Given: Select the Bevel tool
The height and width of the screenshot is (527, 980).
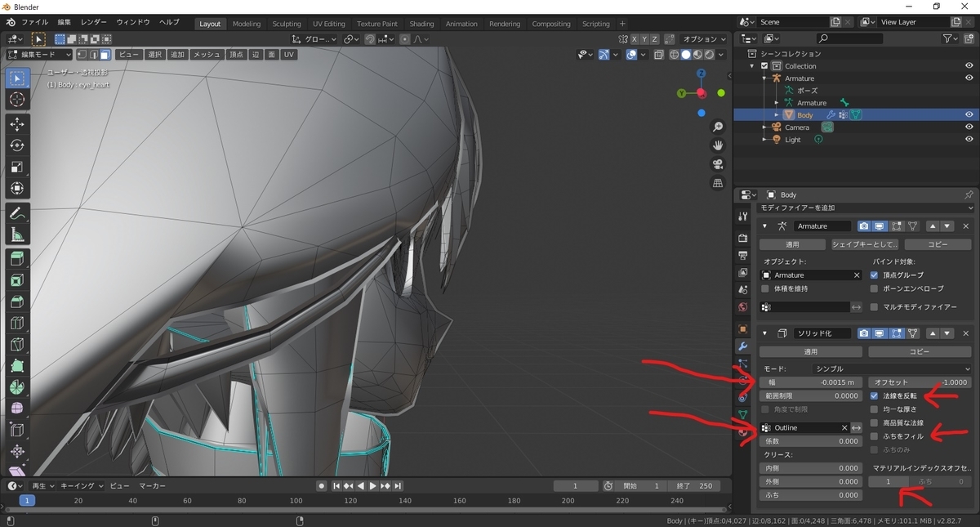Looking at the screenshot, I should pos(17,301).
